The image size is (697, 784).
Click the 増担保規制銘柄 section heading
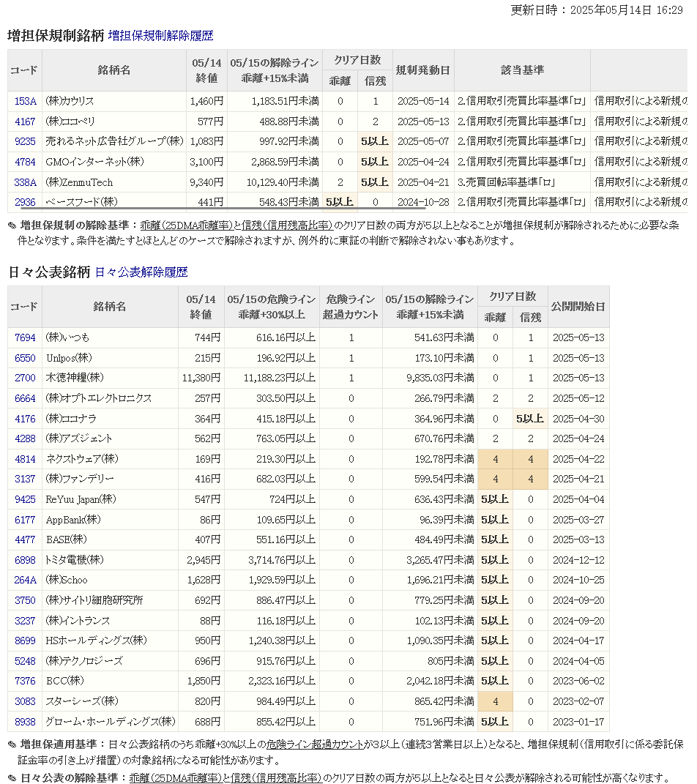coord(56,35)
